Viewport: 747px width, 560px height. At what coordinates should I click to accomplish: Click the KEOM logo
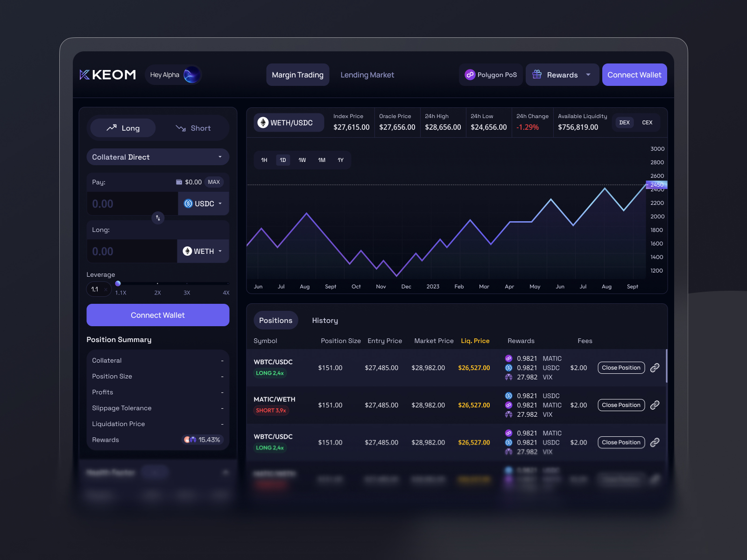(108, 75)
